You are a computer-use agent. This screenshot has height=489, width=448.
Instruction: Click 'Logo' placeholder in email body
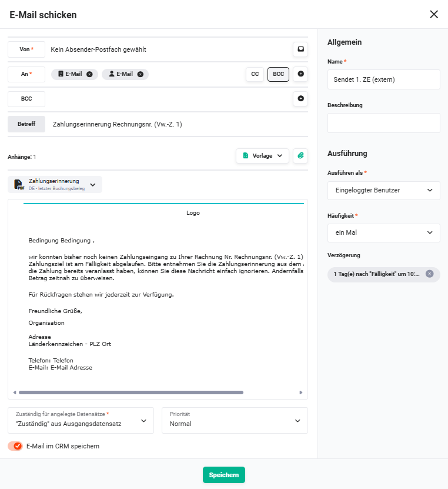[193, 212]
